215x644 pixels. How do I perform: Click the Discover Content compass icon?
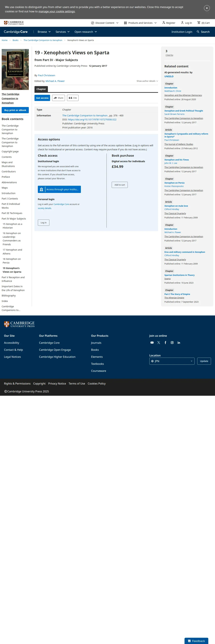tap(93, 23)
